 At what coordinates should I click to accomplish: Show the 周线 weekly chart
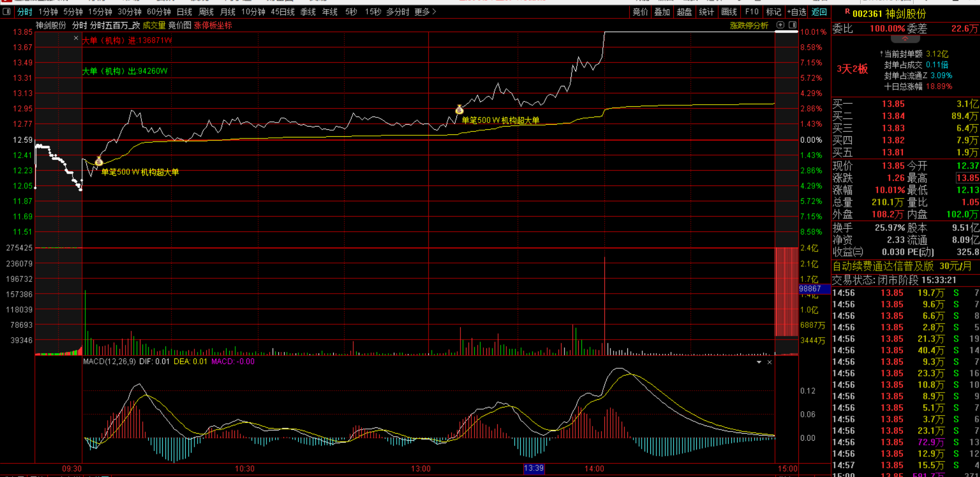(x=206, y=12)
